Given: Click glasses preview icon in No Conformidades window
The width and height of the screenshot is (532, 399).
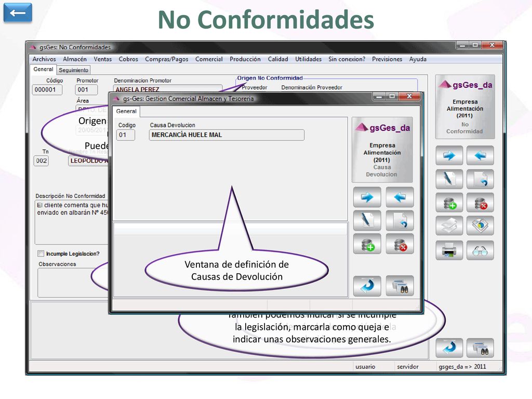Looking at the screenshot, I should [x=480, y=250].
